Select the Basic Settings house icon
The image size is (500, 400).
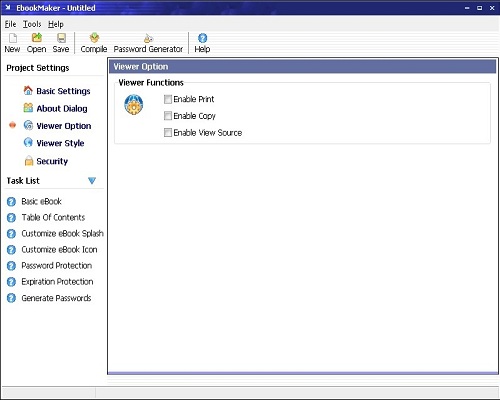[x=28, y=90]
